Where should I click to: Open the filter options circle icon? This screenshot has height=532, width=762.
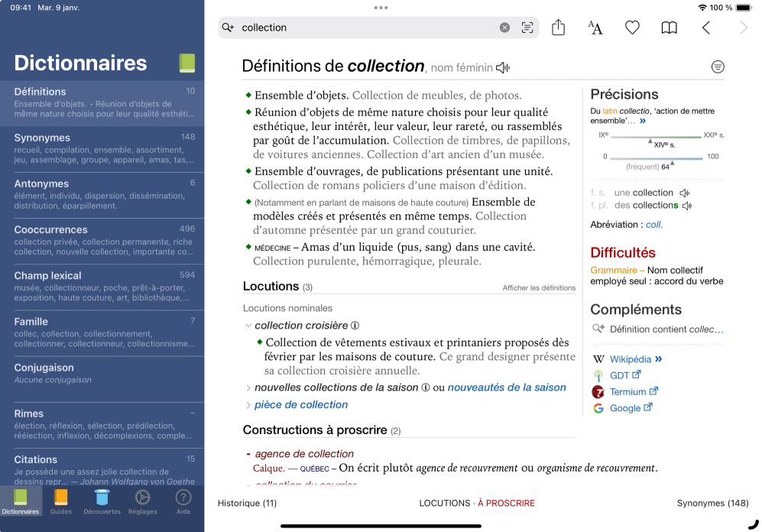click(x=718, y=67)
